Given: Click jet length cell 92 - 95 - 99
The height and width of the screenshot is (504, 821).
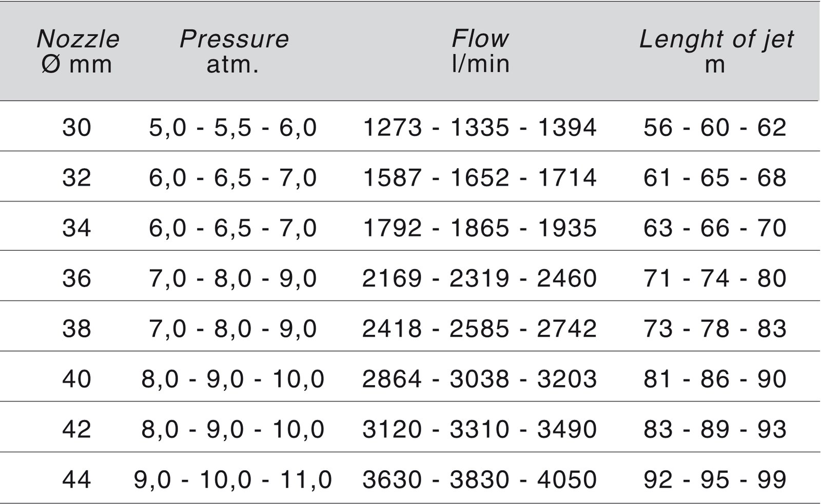Looking at the screenshot, I should click(715, 479).
